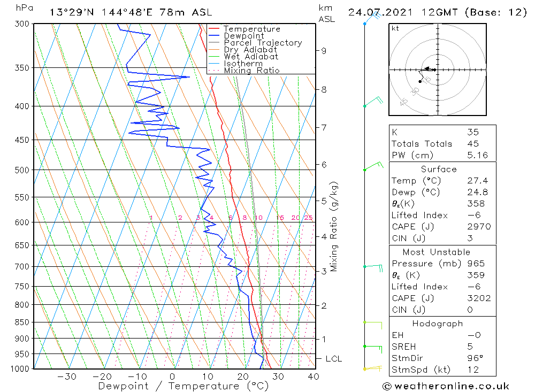Click the Most Unstable theta-E value 359

coord(476,275)
